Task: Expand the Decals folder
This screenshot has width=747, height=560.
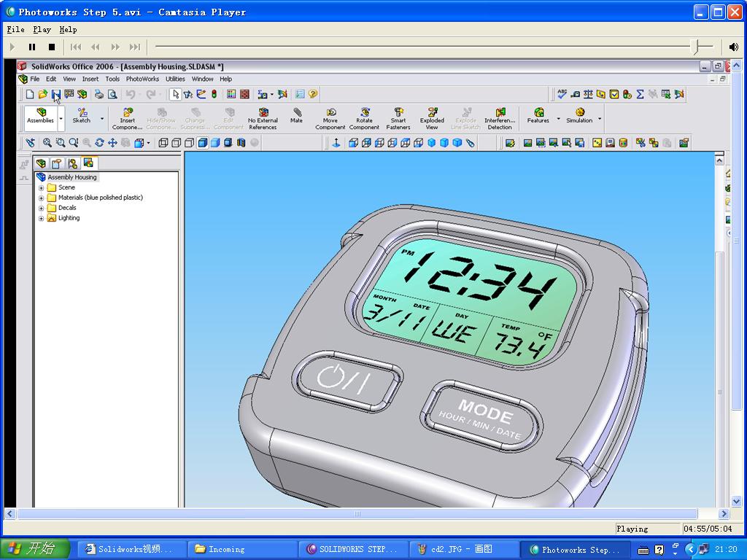Action: click(41, 208)
